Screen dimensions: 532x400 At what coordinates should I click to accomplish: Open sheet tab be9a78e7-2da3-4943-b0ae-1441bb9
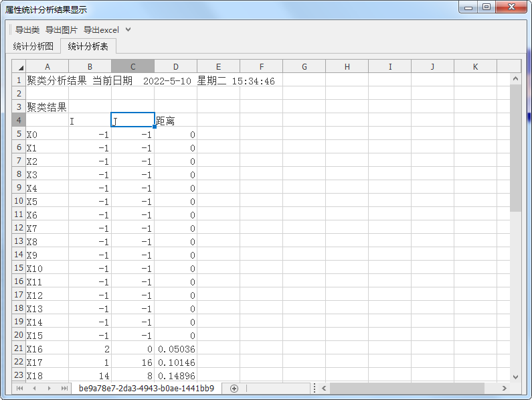[147, 389]
